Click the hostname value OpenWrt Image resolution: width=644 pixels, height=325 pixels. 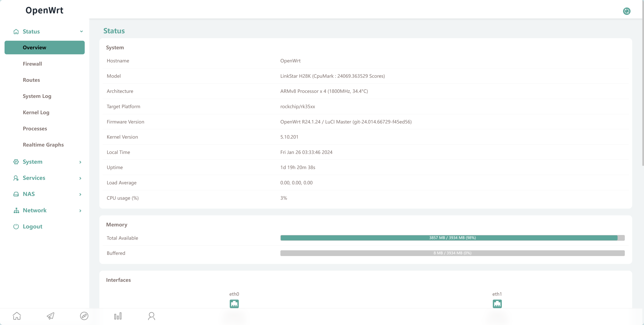click(x=290, y=61)
